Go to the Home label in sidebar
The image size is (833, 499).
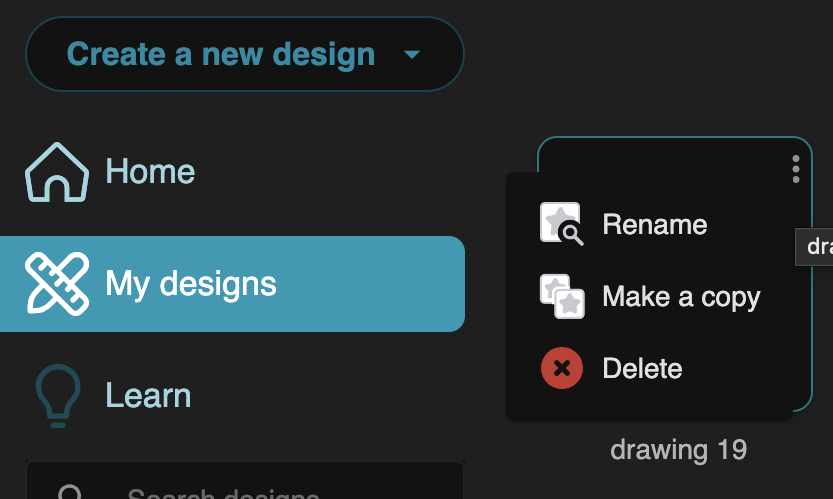click(x=150, y=172)
